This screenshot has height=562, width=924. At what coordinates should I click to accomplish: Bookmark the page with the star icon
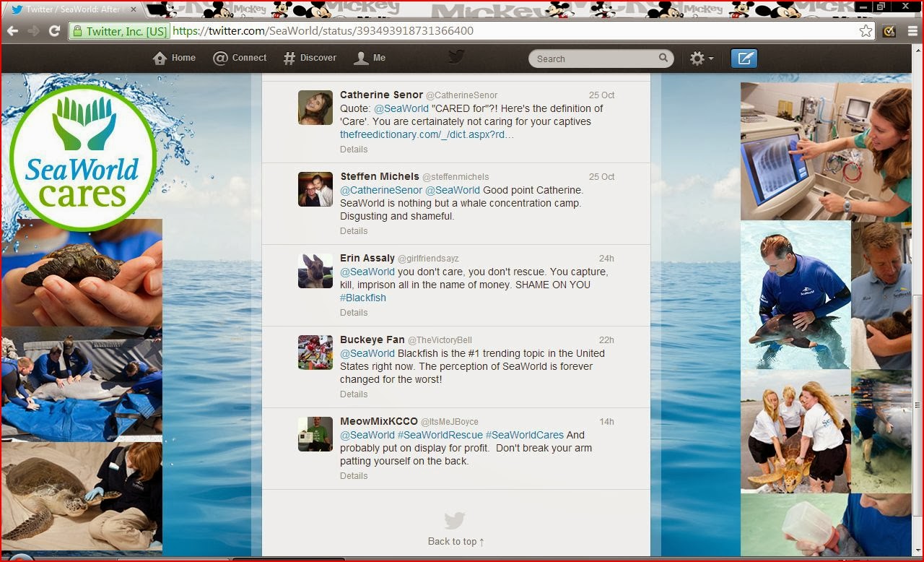point(866,31)
